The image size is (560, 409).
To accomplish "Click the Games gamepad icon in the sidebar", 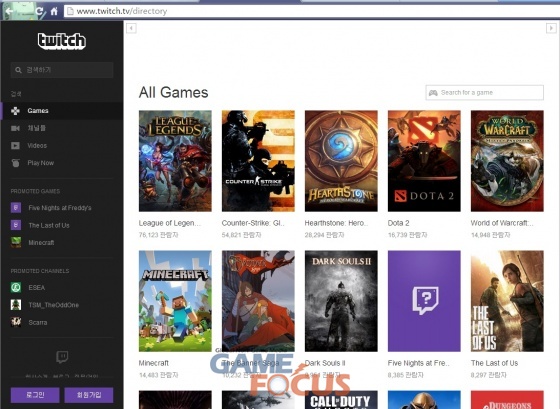I will [15, 111].
